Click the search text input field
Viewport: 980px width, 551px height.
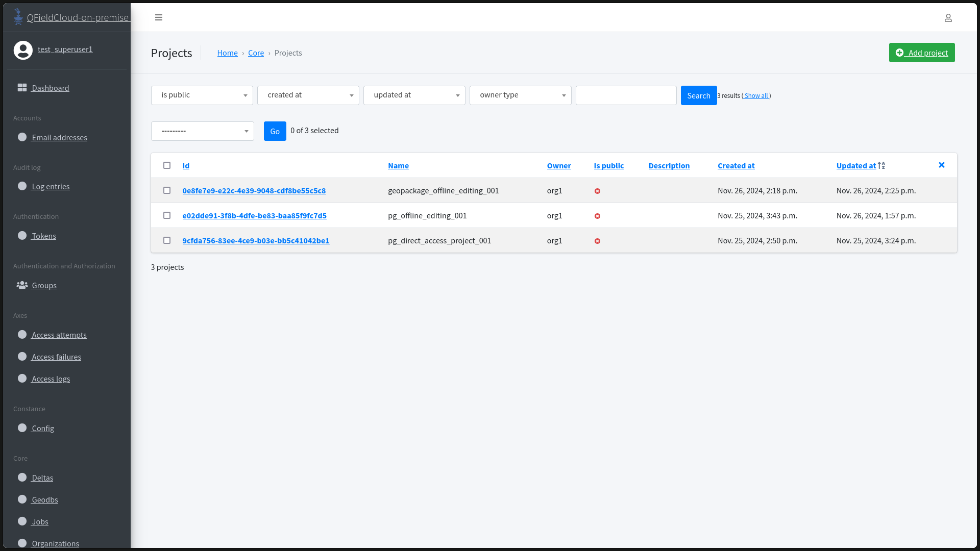pyautogui.click(x=626, y=95)
